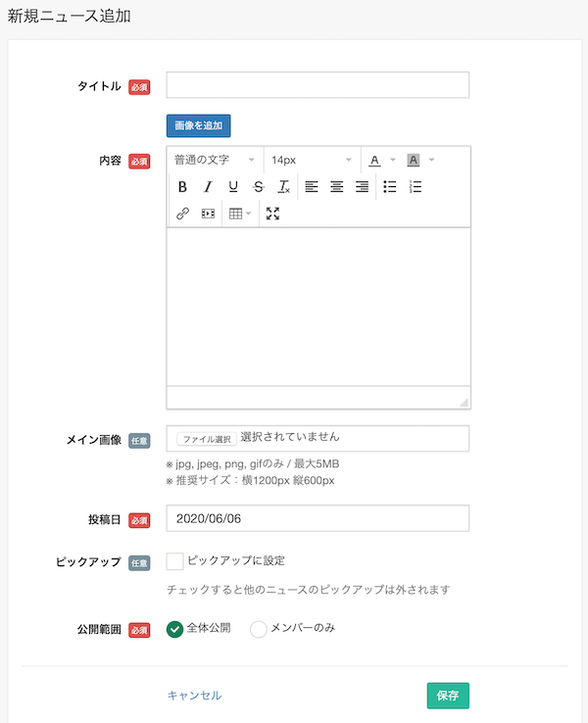Click into the タイトル input field
Image resolution: width=588 pixels, height=723 pixels.
tap(318, 86)
